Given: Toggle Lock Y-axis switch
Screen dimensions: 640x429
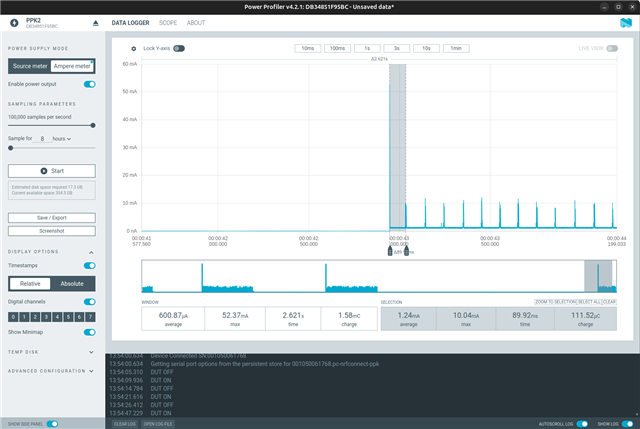Looking at the screenshot, I should (x=179, y=48).
